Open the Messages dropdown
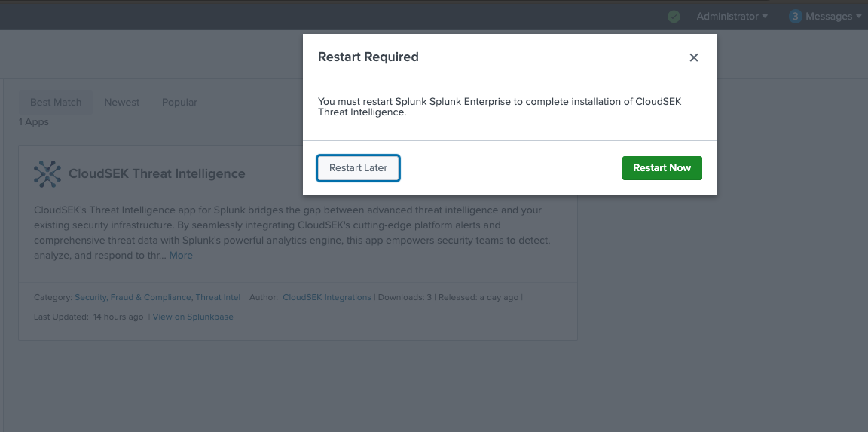Image resolution: width=868 pixels, height=432 pixels. pos(833,17)
